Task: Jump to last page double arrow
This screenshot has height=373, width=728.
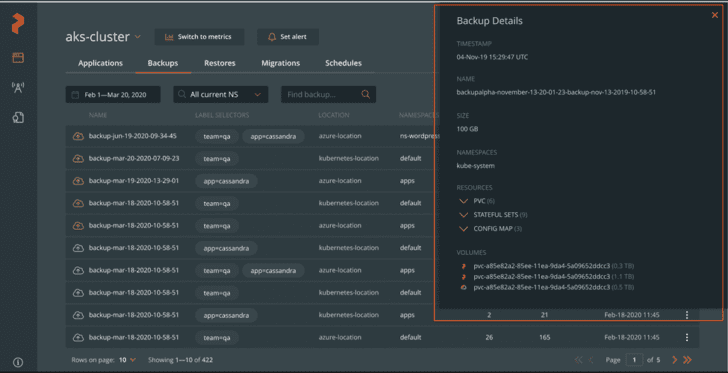Action: coord(688,360)
